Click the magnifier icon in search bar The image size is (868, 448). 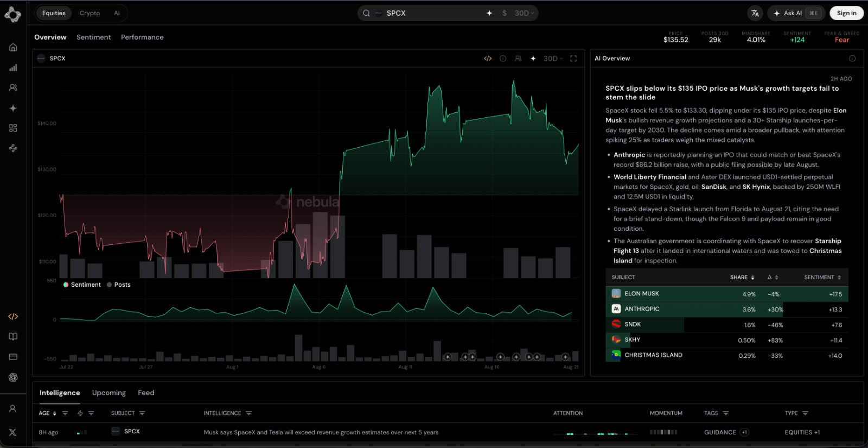367,13
